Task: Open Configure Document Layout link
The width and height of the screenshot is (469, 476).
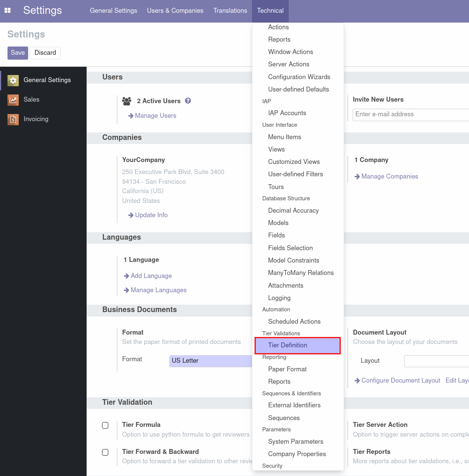Action: [397, 381]
